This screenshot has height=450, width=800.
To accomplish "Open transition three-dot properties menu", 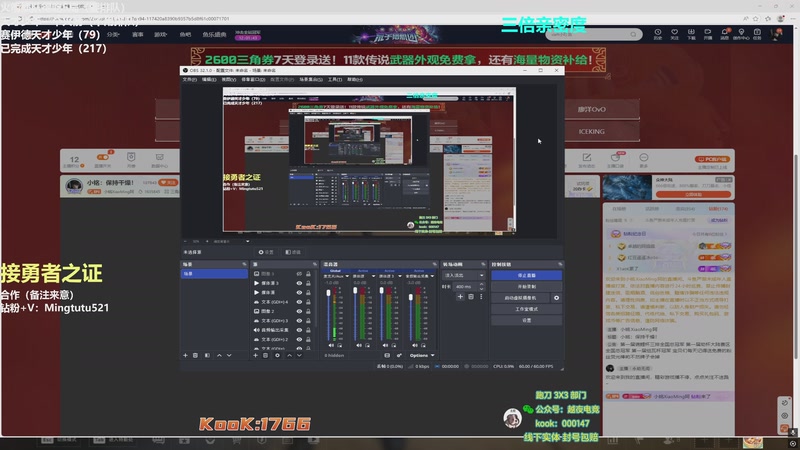I will tap(481, 296).
